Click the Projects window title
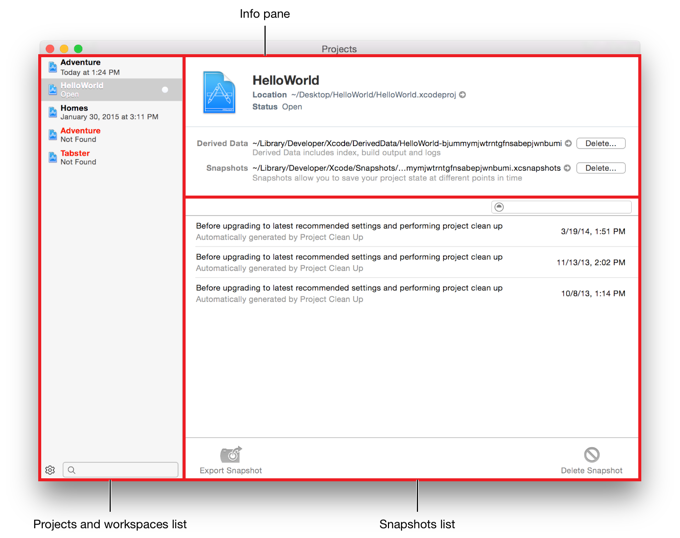The image size is (680, 538). 339,49
